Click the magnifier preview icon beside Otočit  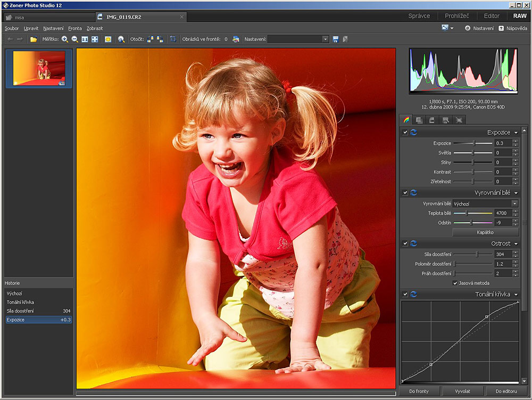coord(121,39)
